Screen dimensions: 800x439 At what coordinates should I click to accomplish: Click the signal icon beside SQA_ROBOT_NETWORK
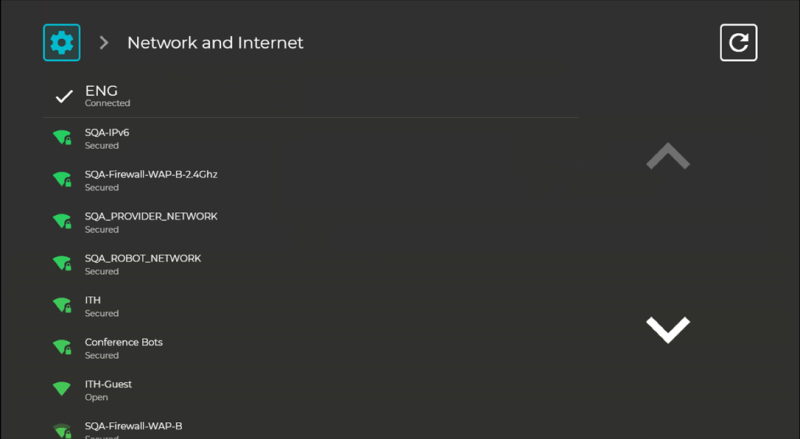62,263
